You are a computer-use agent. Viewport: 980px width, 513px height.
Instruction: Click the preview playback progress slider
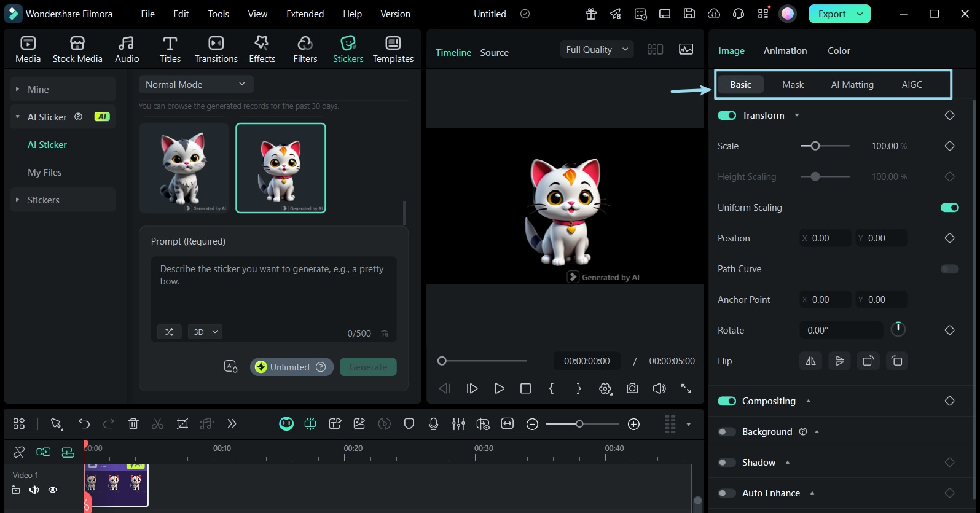482,361
